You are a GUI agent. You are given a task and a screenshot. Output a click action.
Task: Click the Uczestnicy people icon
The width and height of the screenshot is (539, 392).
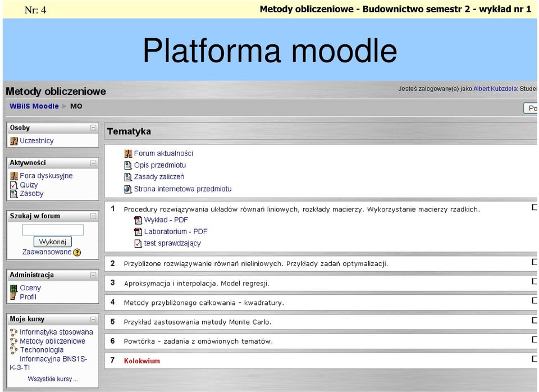tap(13, 140)
